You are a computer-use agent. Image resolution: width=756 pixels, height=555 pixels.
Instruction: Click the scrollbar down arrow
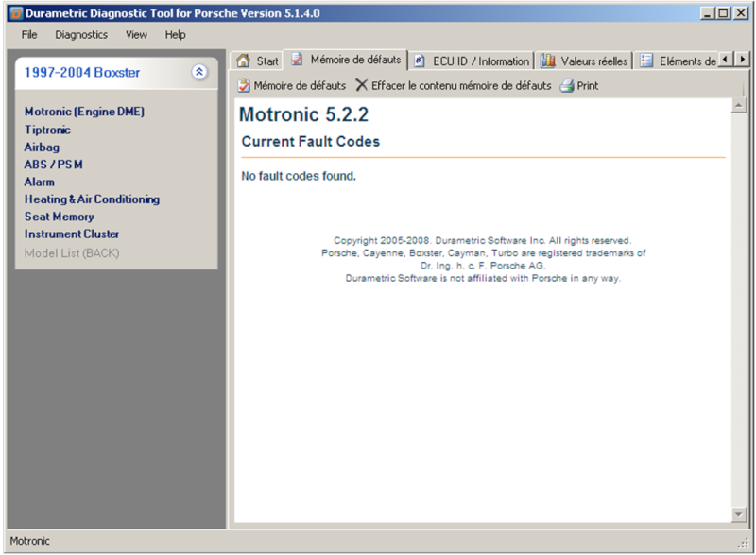(x=738, y=515)
